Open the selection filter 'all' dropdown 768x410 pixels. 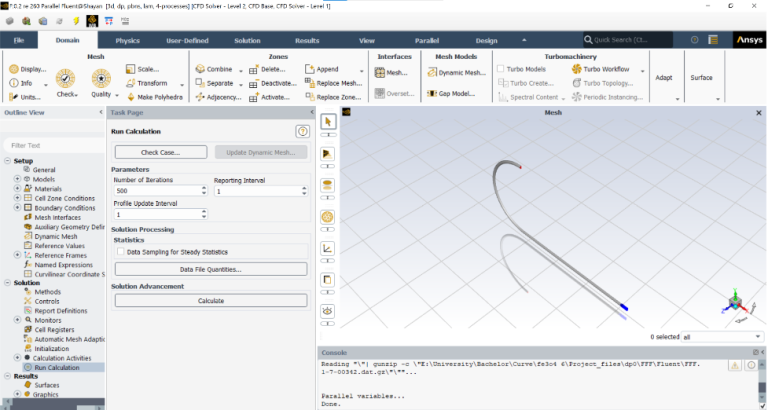[x=758, y=337]
